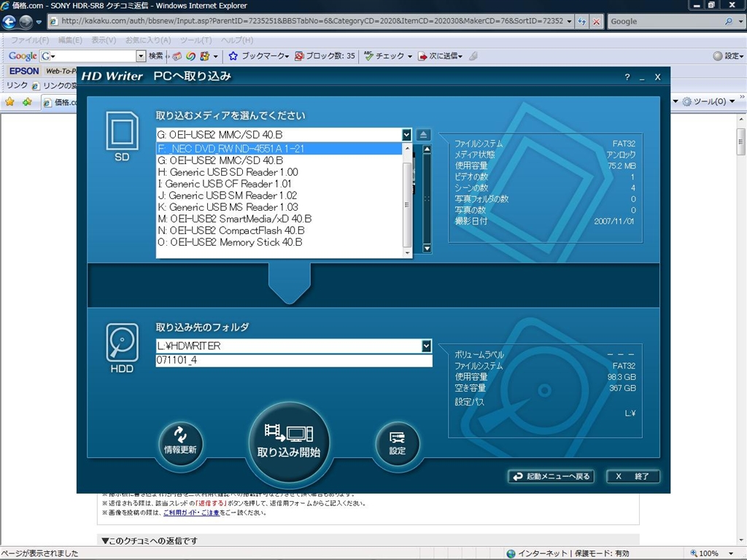Screen dimensions: 747x560
Task: Select I: Generic USB CF Reader
Action: click(279, 184)
